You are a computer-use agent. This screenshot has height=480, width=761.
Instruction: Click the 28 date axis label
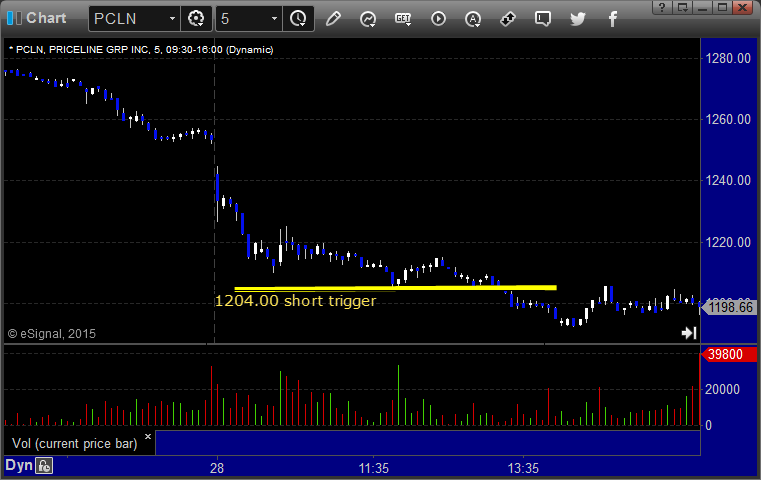tap(217, 468)
